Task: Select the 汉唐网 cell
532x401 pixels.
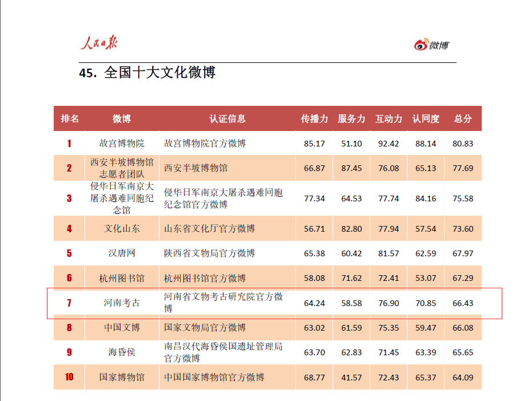Action: click(x=122, y=253)
